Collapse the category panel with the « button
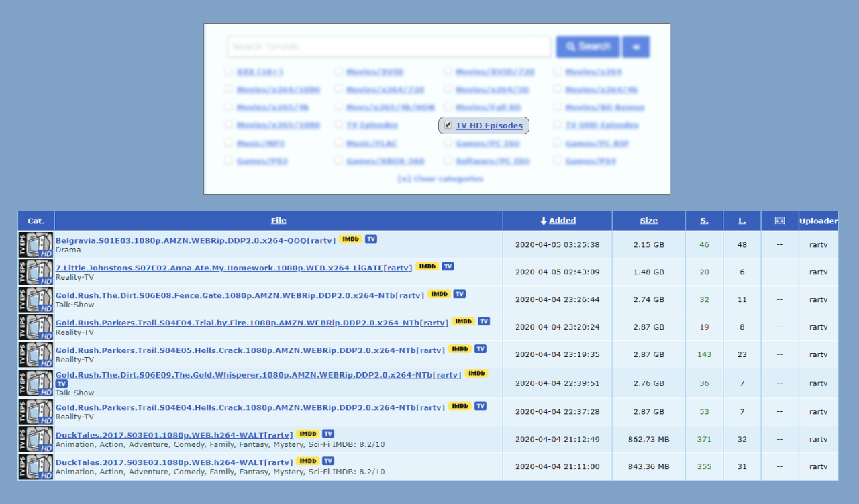The height and width of the screenshot is (504, 859). (636, 47)
